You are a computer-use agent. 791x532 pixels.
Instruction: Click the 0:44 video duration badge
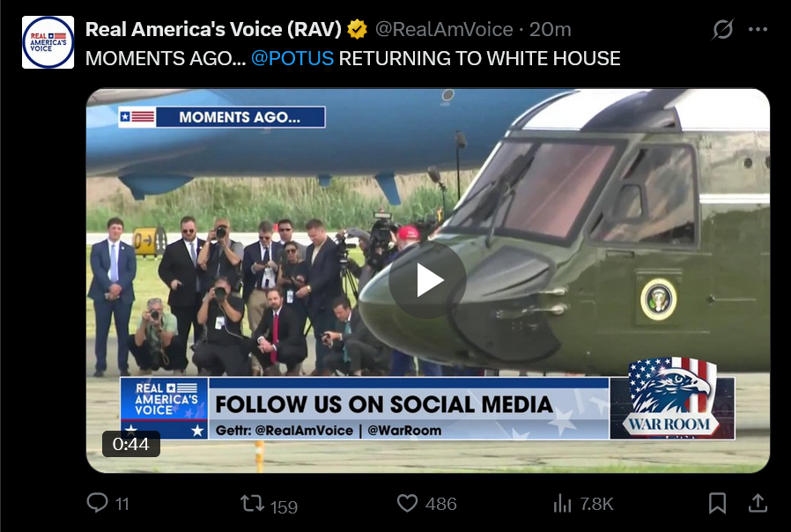(x=131, y=444)
